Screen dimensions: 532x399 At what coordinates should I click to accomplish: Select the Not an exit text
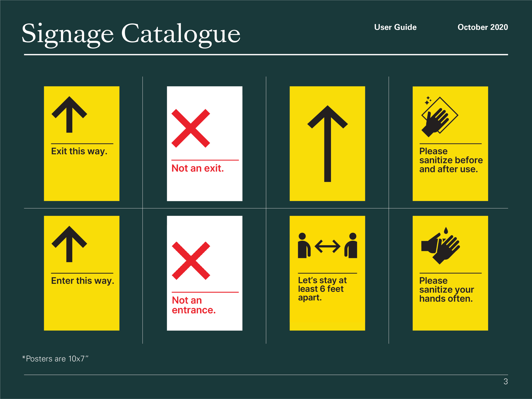[197, 168]
